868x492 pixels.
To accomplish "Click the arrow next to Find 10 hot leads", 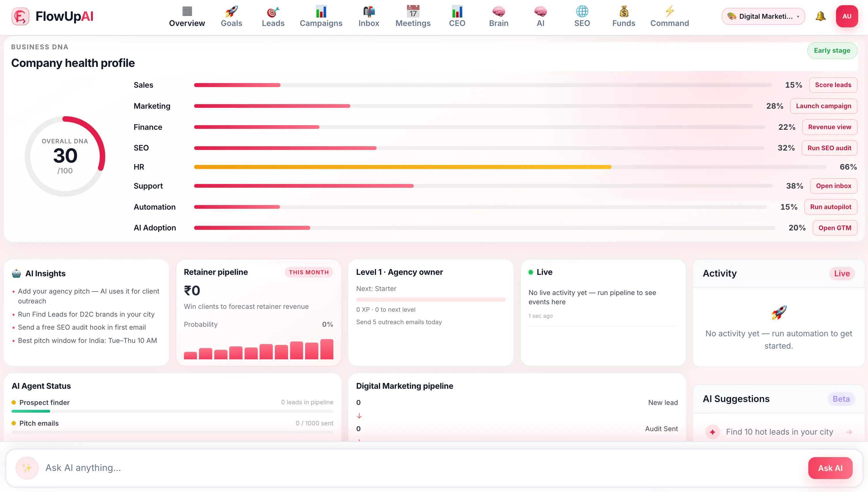I will [x=849, y=432].
